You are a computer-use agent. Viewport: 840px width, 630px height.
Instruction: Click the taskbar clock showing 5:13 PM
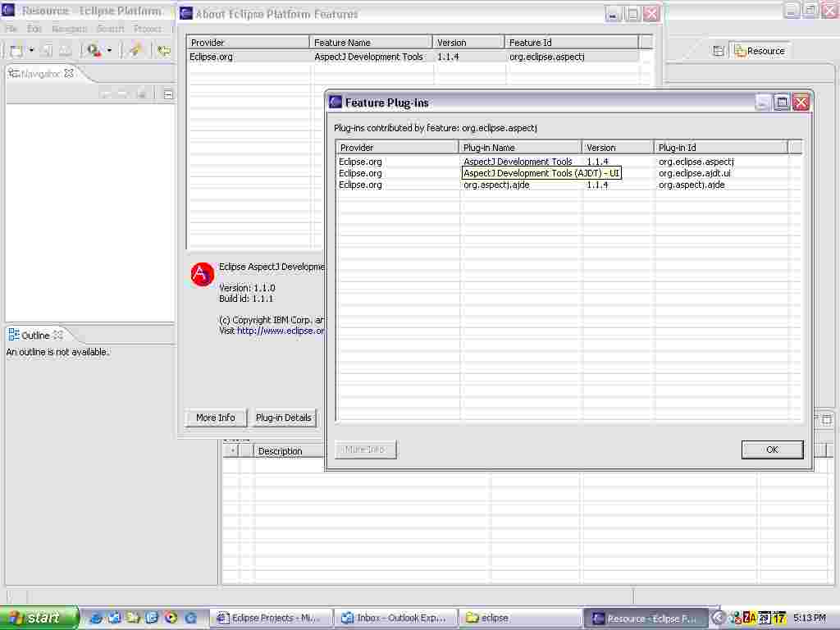(810, 618)
